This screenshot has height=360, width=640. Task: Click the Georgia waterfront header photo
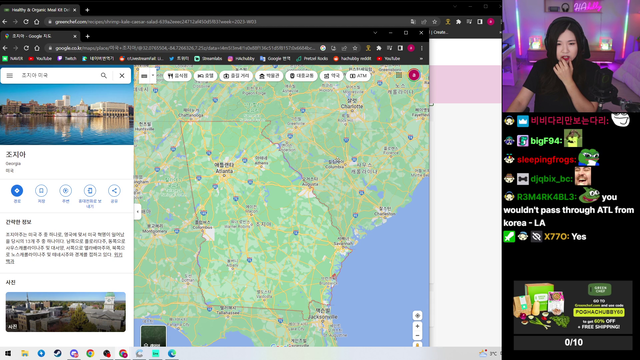coord(67,115)
